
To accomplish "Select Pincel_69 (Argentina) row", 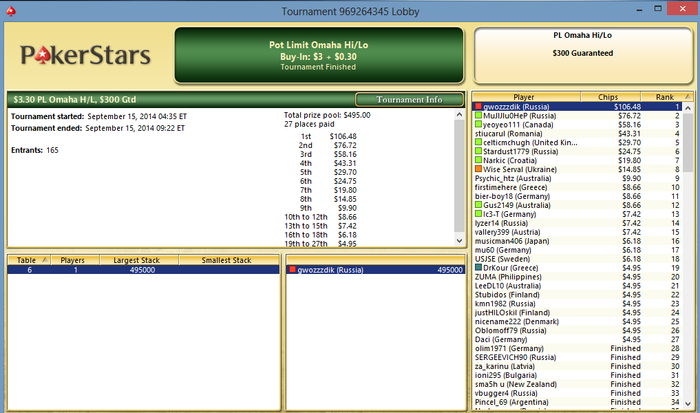I will pos(577,401).
